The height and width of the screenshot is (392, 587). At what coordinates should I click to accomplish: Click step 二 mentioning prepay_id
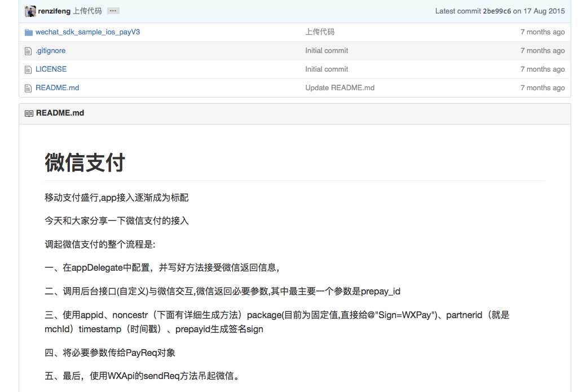[222, 291]
